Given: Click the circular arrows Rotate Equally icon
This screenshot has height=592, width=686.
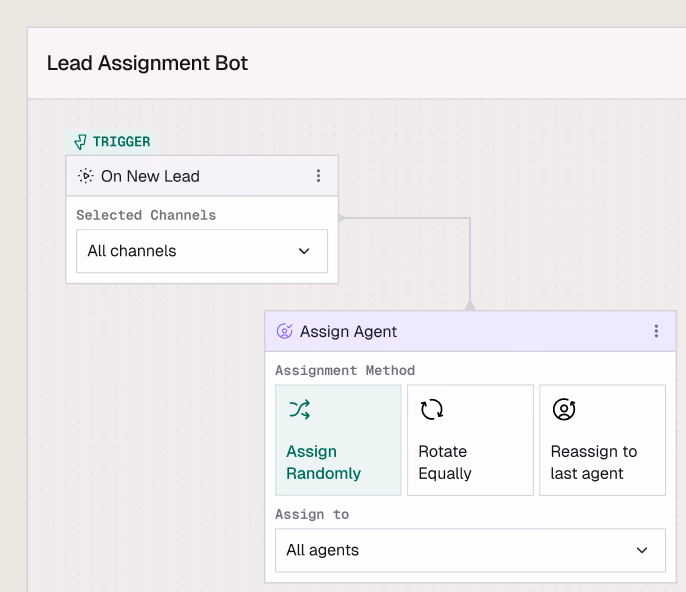Looking at the screenshot, I should [x=432, y=409].
